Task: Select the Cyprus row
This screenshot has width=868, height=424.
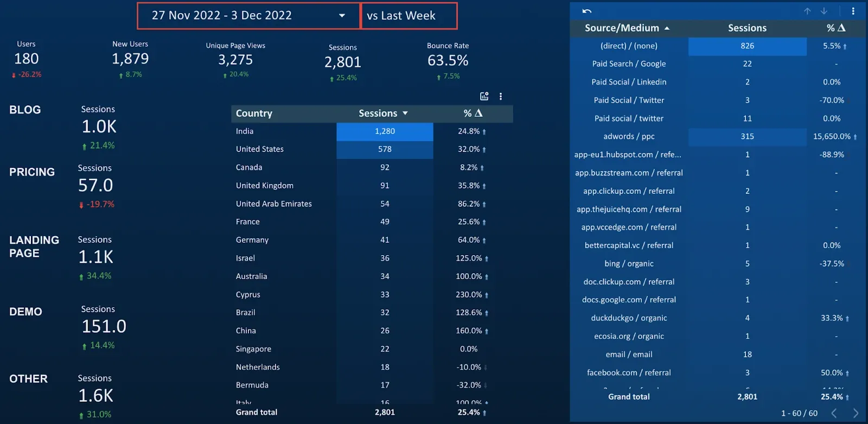Action: pyautogui.click(x=372, y=295)
